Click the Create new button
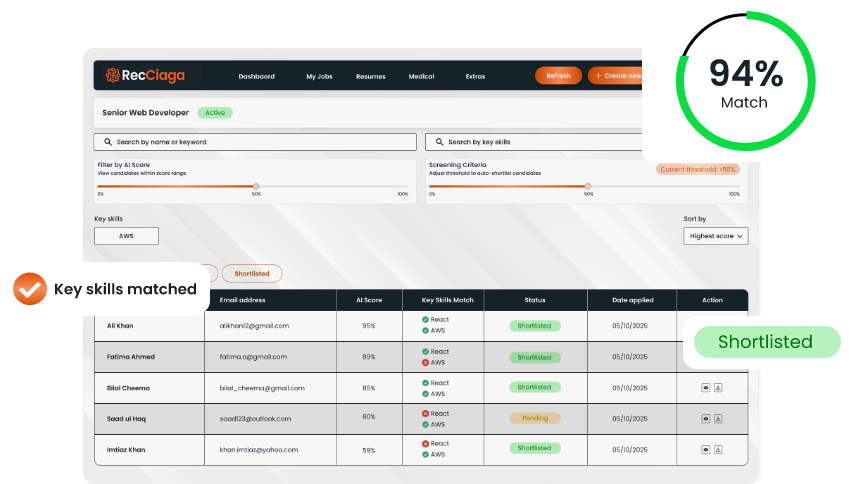Viewport: 853px width, 484px height. [615, 76]
